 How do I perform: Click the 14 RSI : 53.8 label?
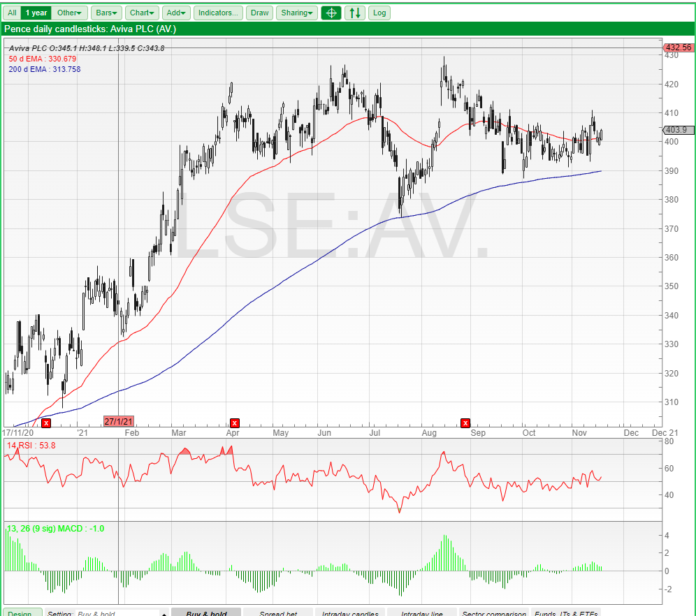[x=31, y=446]
